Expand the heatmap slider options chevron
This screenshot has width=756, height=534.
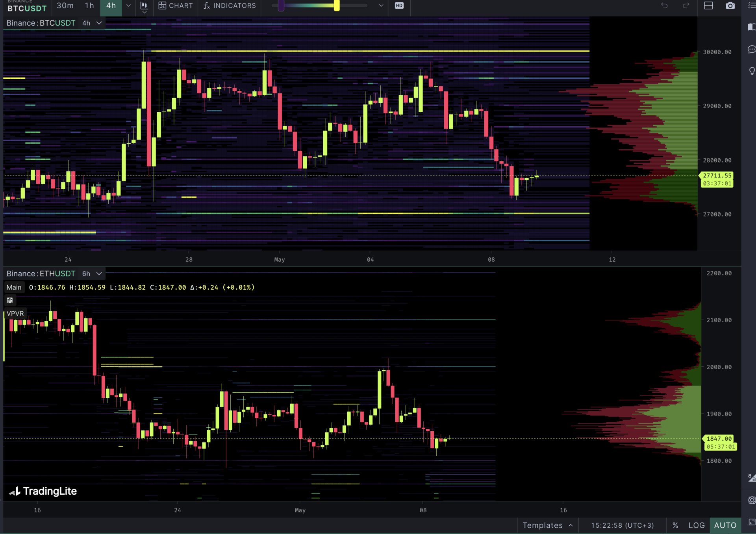(x=381, y=6)
